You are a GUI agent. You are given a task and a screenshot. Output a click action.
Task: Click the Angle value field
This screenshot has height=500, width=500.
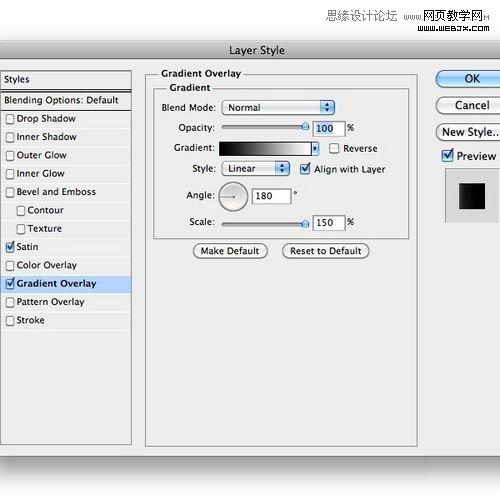pos(271,196)
